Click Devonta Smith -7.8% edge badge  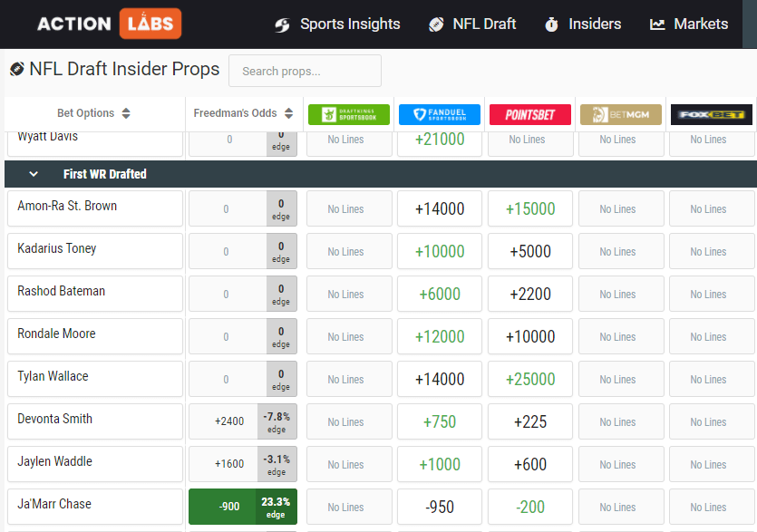coord(277,422)
